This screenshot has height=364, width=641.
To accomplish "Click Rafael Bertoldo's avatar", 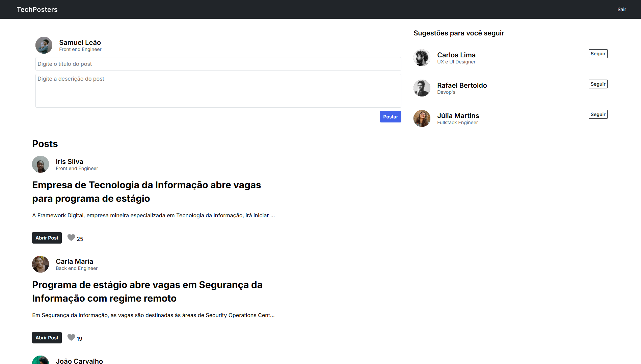I will (x=422, y=88).
